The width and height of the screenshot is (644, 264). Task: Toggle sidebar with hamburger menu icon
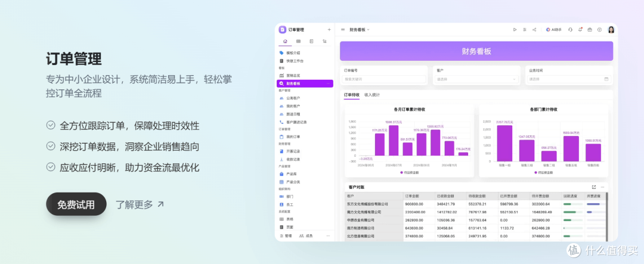pos(343,30)
